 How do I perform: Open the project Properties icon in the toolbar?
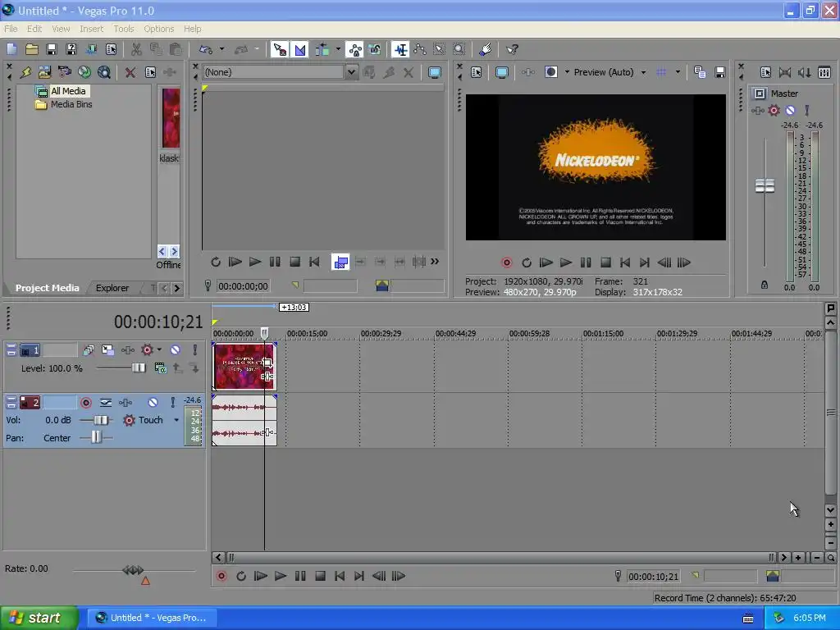coord(111,49)
